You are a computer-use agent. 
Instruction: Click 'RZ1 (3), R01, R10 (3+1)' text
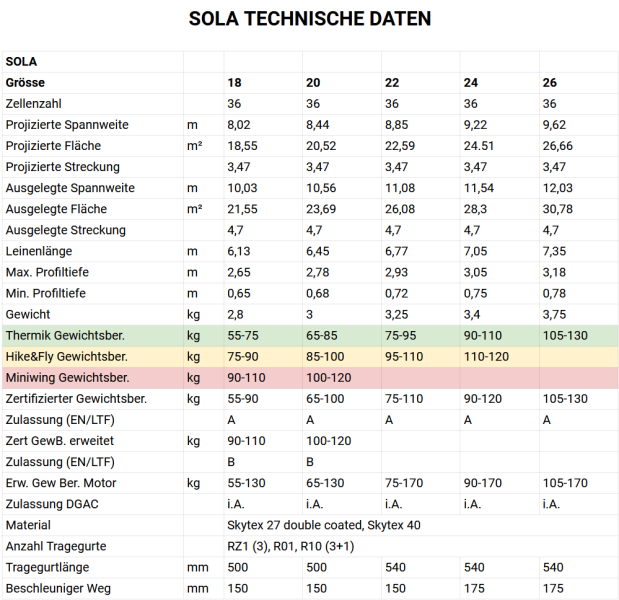(x=291, y=546)
